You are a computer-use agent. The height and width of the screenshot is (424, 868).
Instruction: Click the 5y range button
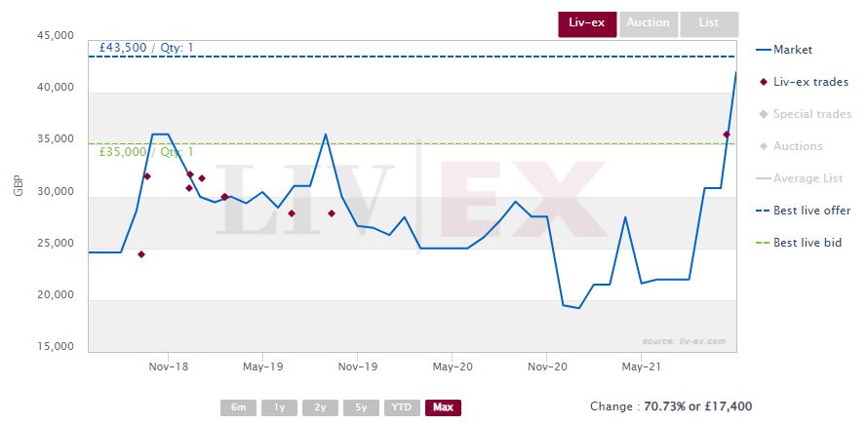point(360,407)
